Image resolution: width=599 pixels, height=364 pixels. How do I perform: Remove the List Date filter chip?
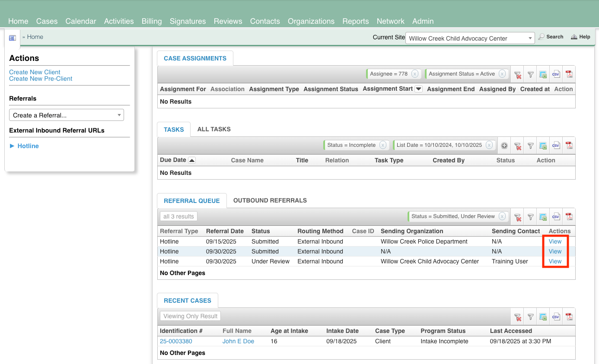pos(489,145)
